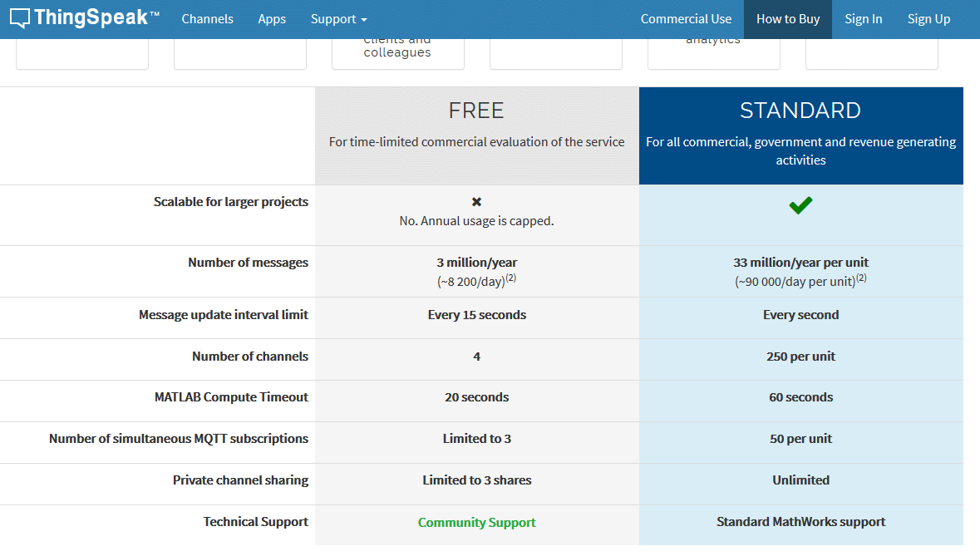The image size is (980, 556).
Task: Click the STANDARD plan heading
Action: (800, 111)
